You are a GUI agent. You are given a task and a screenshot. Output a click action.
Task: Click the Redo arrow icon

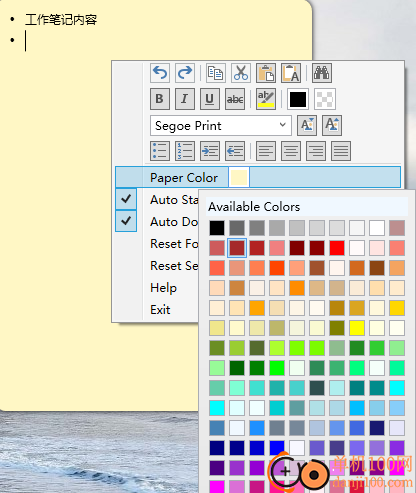[x=185, y=73]
